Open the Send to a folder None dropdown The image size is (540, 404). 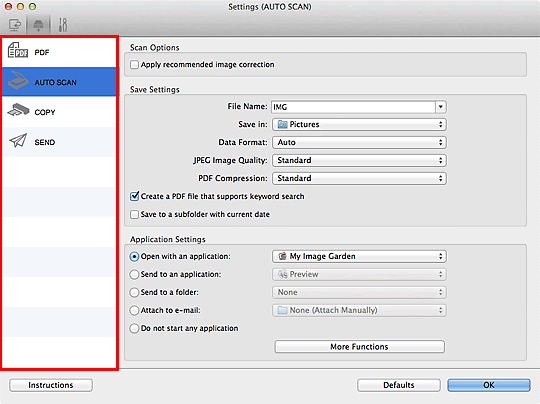[359, 292]
